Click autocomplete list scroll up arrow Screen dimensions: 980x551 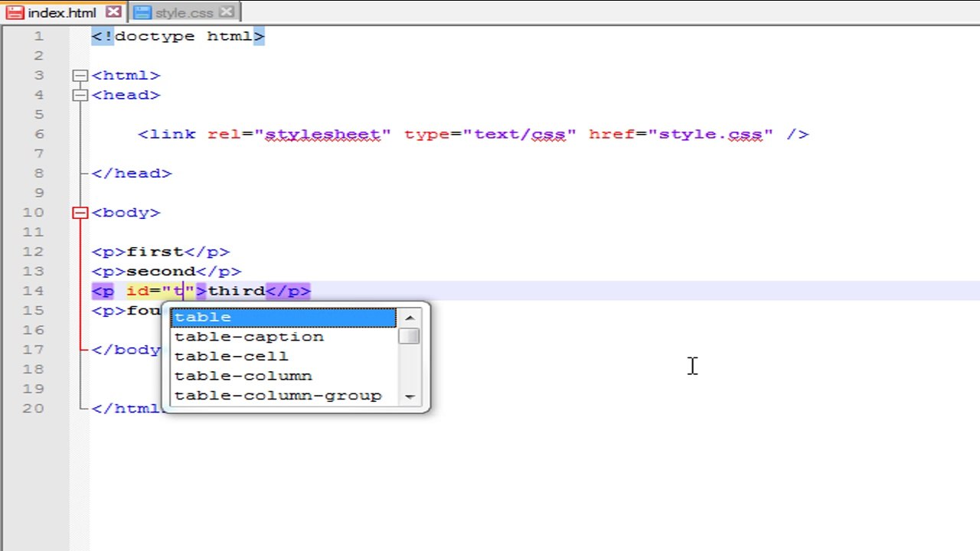tap(410, 317)
